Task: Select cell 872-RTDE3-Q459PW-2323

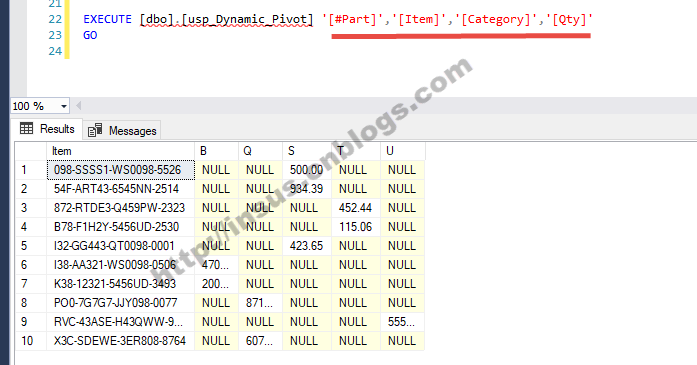Action: click(x=120, y=208)
